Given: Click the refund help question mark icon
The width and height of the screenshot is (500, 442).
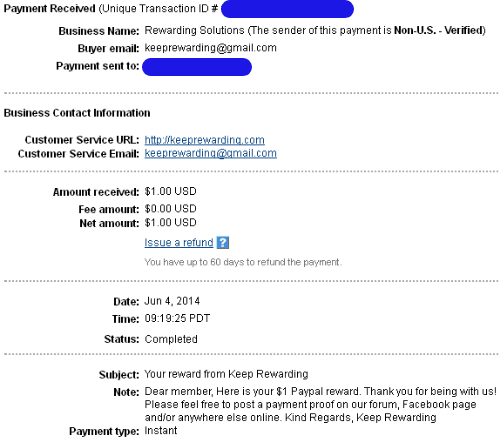Looking at the screenshot, I should (223, 242).
